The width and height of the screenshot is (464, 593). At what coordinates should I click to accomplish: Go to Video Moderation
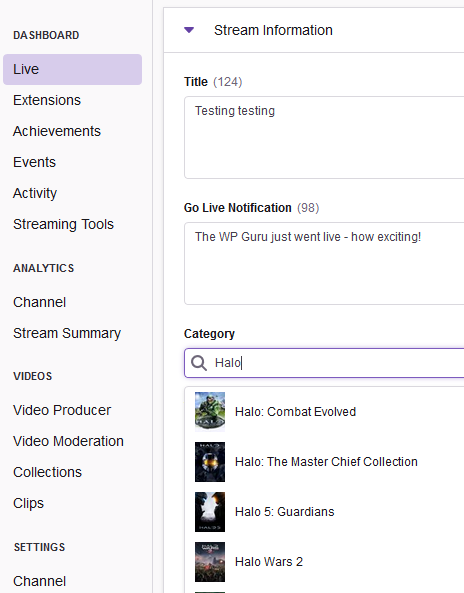(x=68, y=441)
